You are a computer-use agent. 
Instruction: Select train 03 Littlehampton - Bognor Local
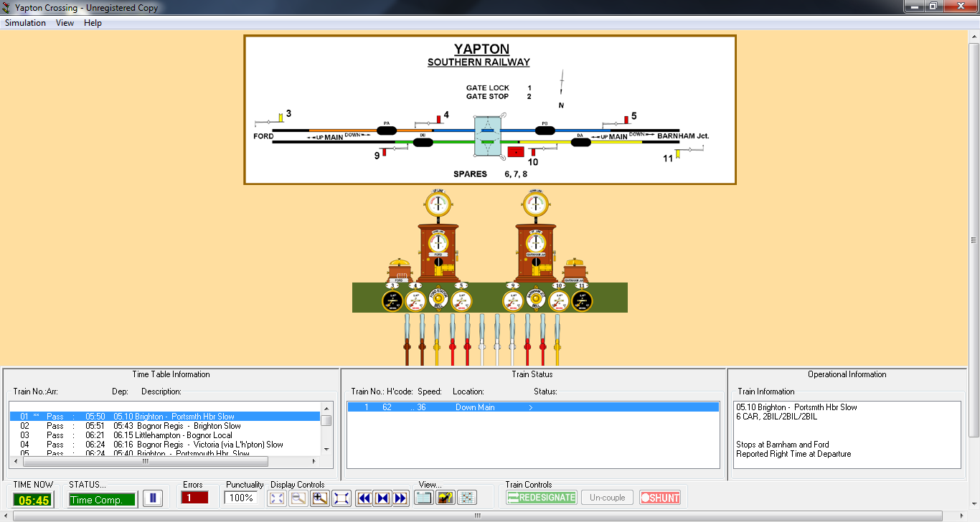[164, 435]
